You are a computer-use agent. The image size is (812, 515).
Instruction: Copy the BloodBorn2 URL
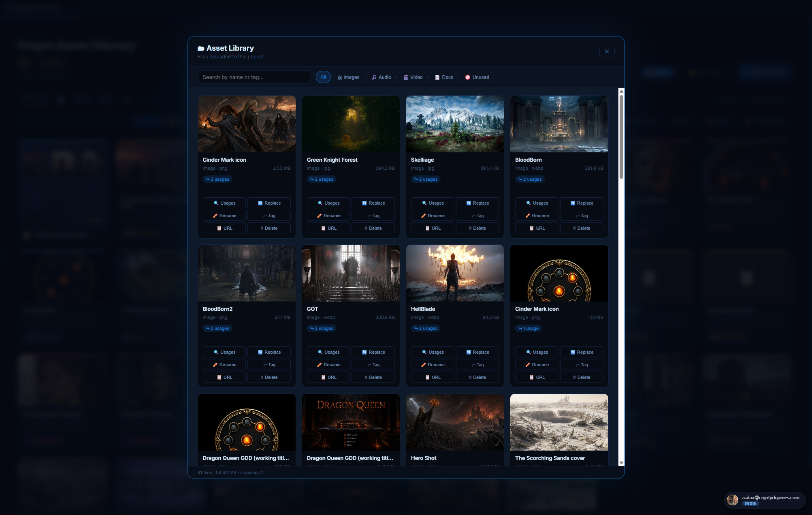[224, 377]
